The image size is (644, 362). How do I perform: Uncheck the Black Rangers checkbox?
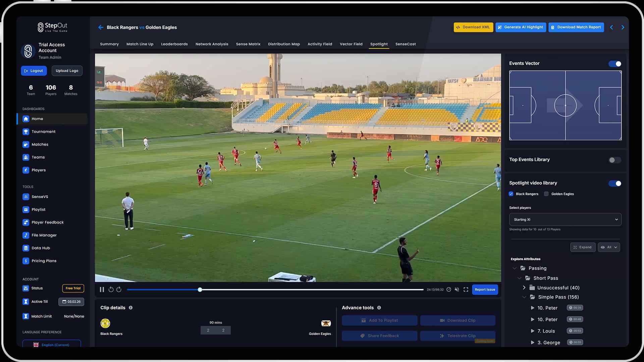511,194
